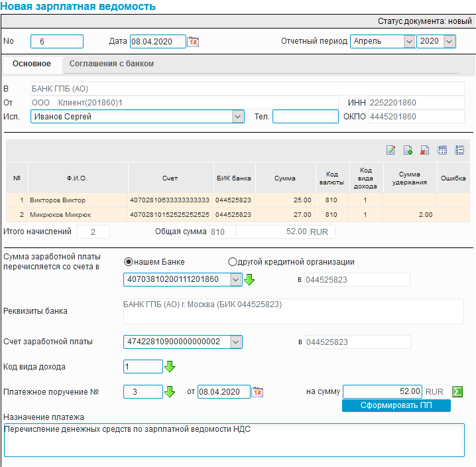Click green arrow beside account 40703810200111201860
Viewport: 476px width, 467px height.
(x=249, y=279)
